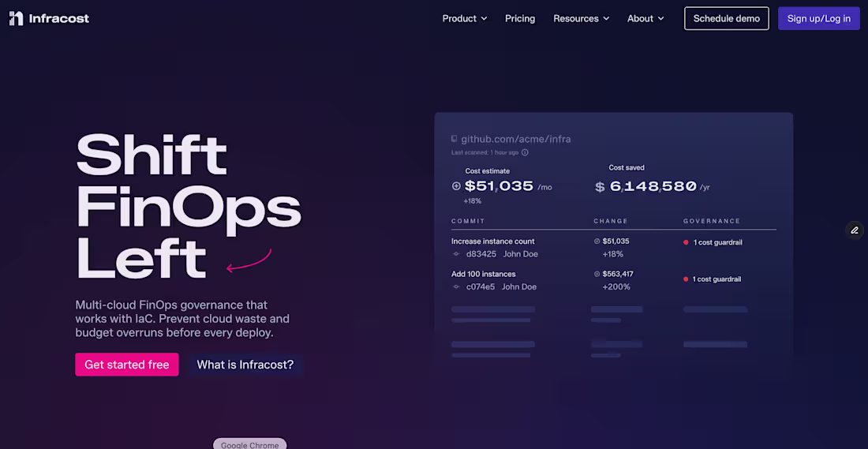Click the Schedule demo button

pyautogui.click(x=726, y=18)
